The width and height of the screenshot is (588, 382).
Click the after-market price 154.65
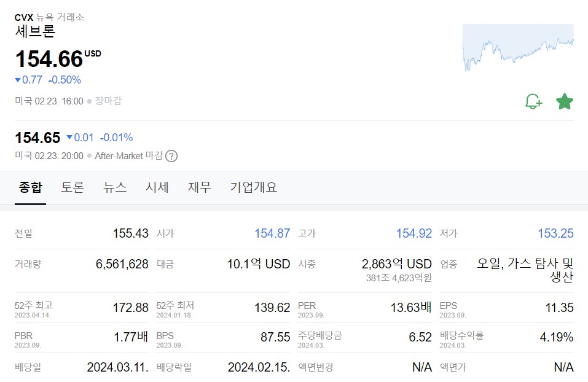point(37,138)
